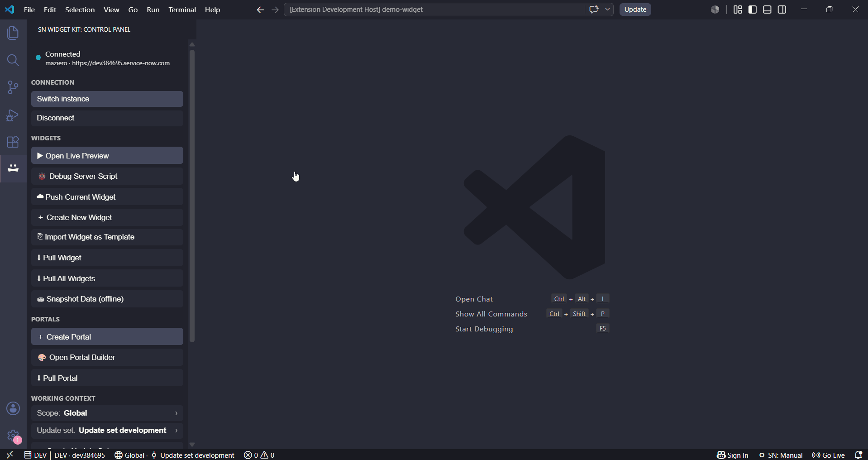Click the VS Code logo icon

tap(10, 10)
